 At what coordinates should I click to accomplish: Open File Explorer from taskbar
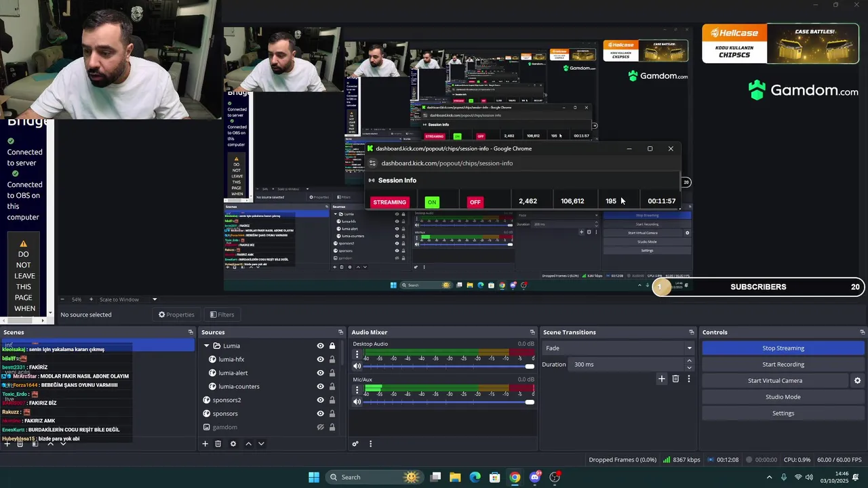tap(455, 477)
